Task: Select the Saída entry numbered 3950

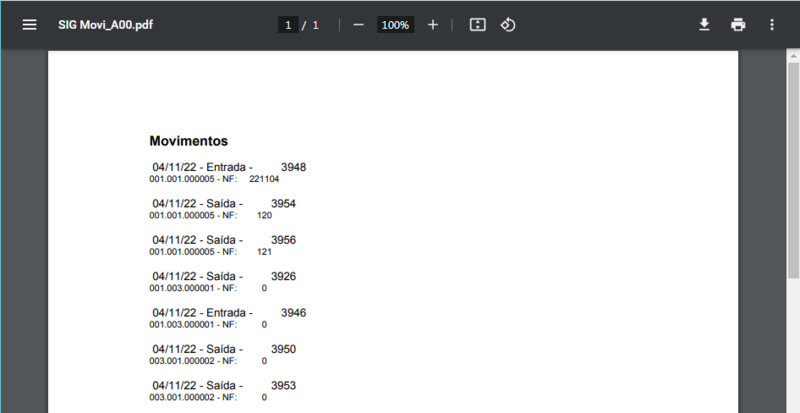Action: [224, 349]
